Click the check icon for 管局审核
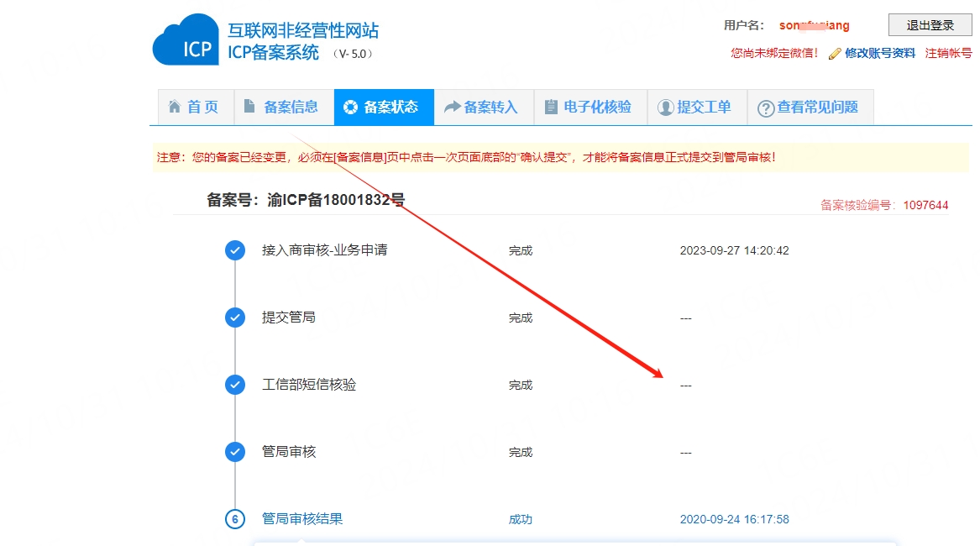 click(x=235, y=452)
